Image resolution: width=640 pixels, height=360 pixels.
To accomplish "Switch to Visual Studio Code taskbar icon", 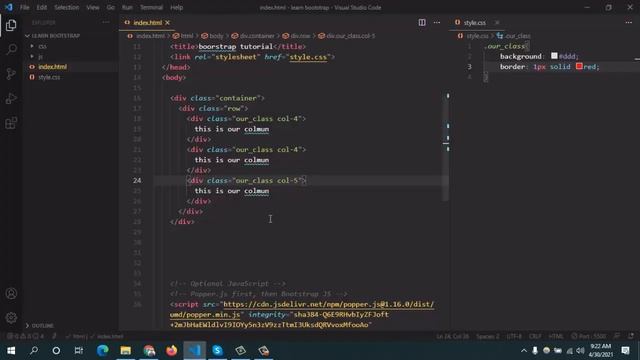I will 195,351.
